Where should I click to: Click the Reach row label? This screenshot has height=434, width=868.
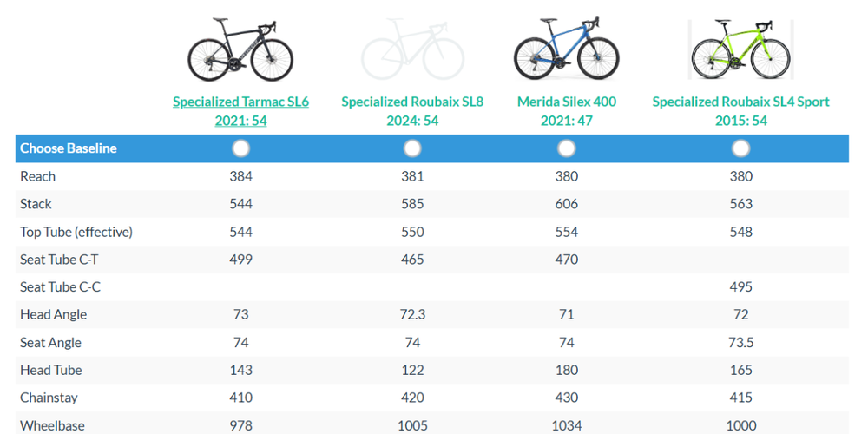click(x=38, y=176)
